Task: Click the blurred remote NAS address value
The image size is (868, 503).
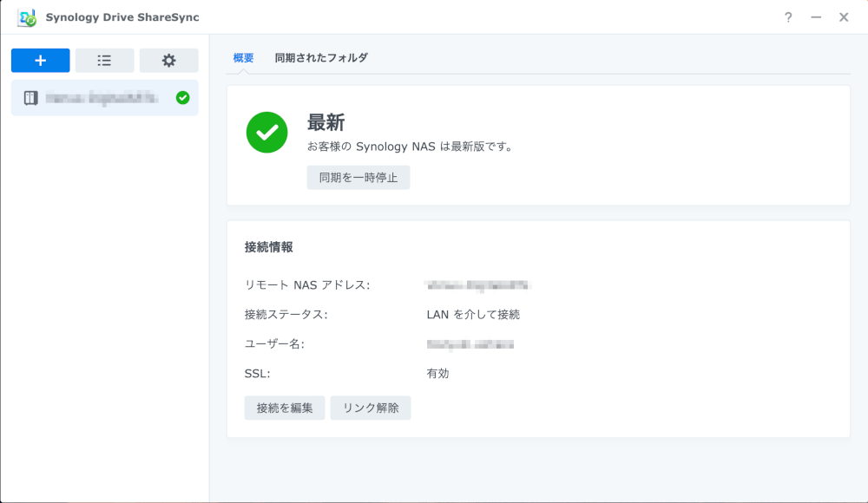Action: point(477,285)
